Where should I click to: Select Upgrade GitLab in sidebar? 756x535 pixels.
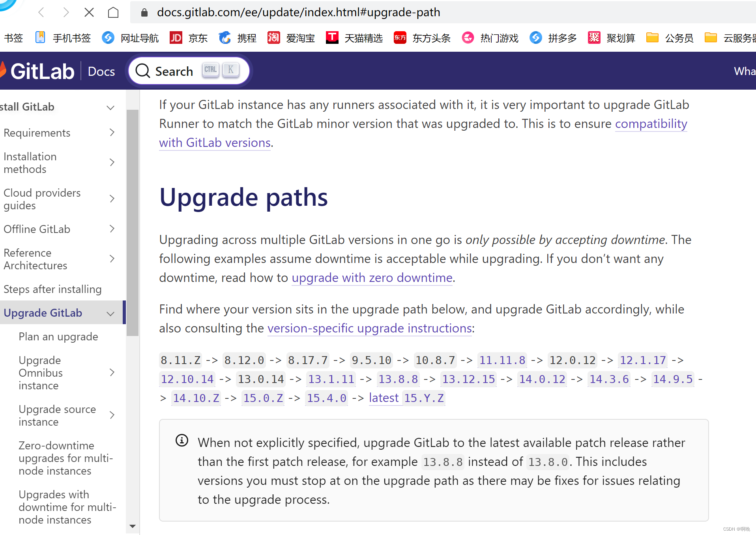43,313
